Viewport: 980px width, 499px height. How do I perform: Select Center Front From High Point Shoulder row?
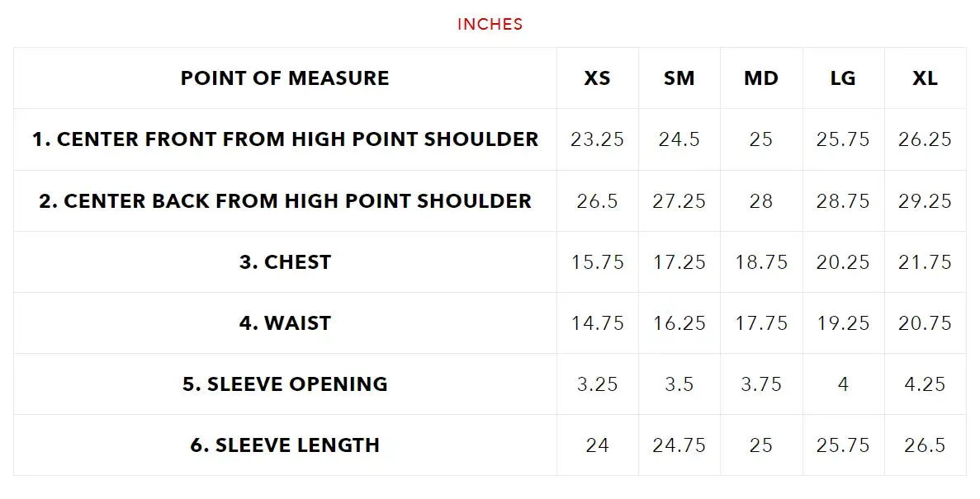click(490, 139)
